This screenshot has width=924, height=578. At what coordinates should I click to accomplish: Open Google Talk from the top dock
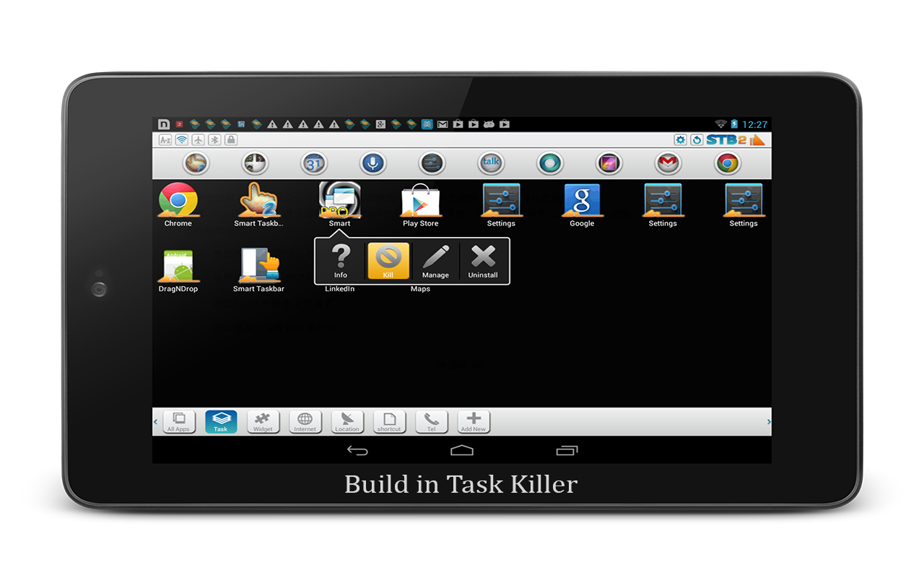[x=491, y=163]
